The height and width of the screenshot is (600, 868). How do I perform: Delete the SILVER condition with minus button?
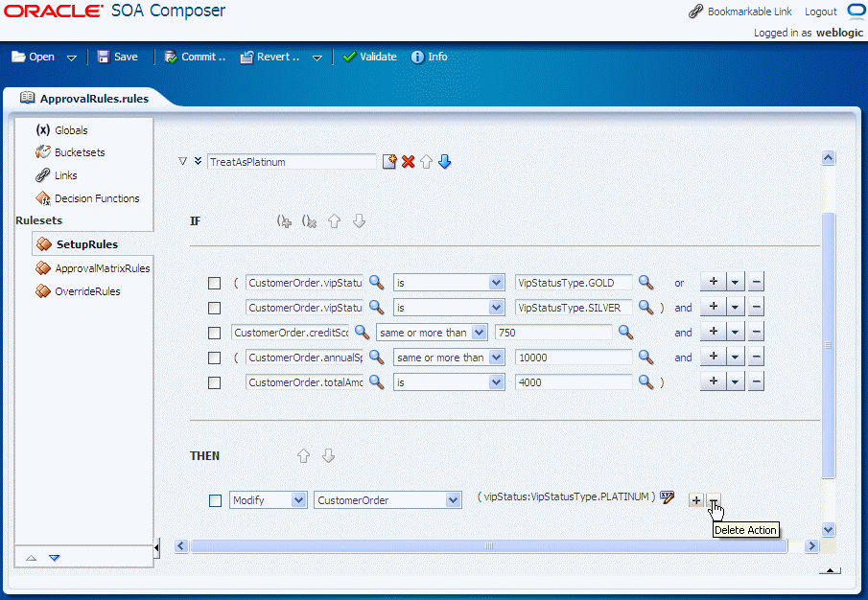point(756,307)
